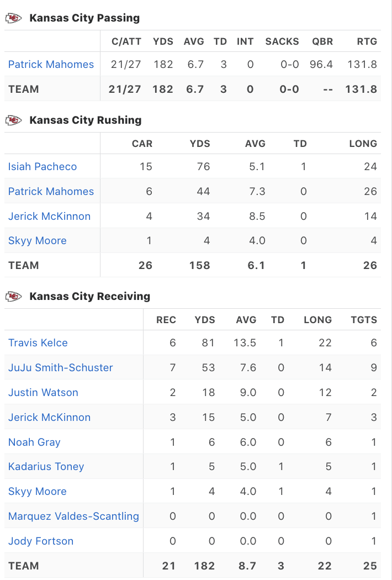Open Noah Gray player link
Viewport: 392px width, 580px height.
(34, 442)
